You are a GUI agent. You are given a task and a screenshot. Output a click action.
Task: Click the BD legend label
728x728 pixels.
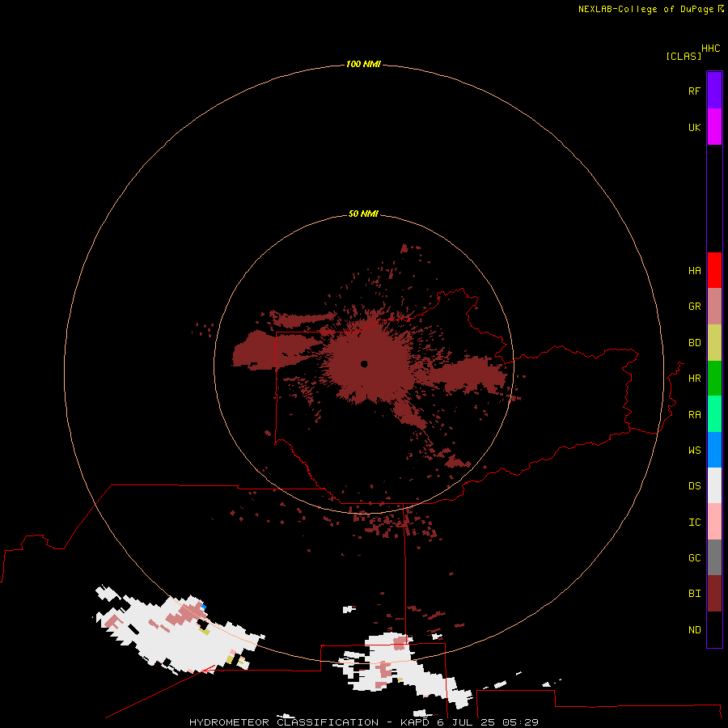click(x=694, y=343)
